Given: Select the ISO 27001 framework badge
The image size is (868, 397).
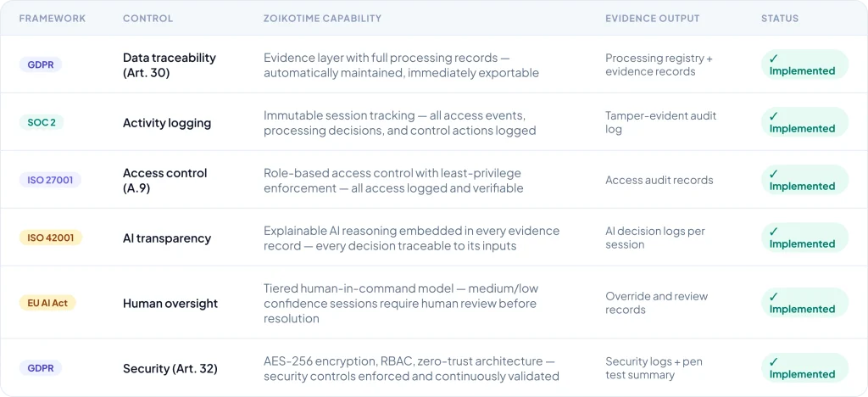Looking at the screenshot, I should click(x=50, y=180).
